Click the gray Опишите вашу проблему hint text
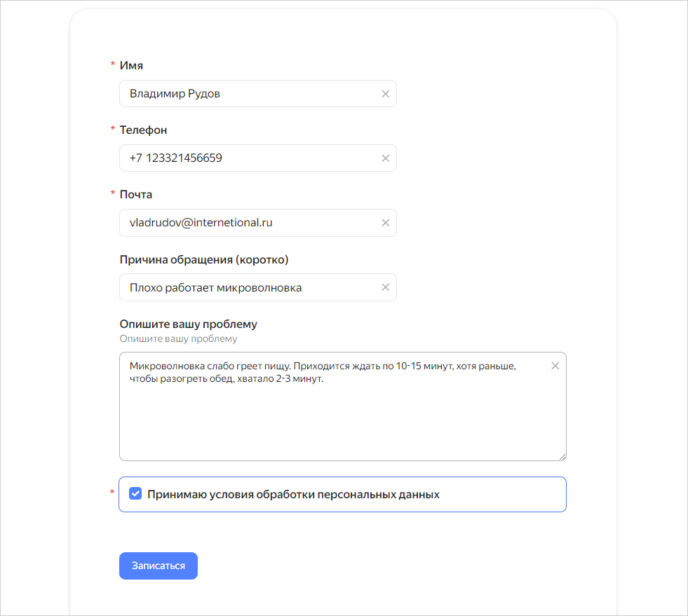 tap(179, 339)
